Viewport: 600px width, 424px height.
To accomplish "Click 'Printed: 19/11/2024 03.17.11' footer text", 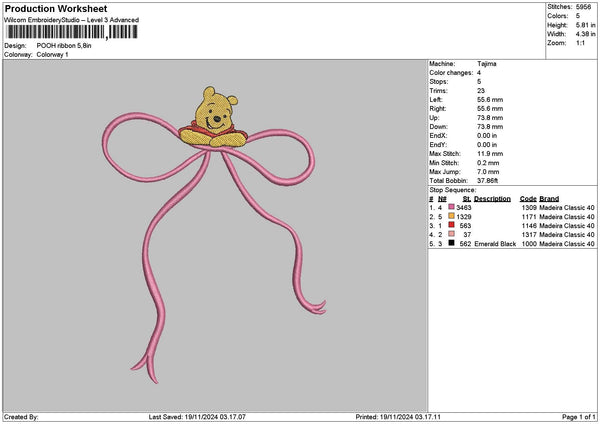I will [x=398, y=417].
